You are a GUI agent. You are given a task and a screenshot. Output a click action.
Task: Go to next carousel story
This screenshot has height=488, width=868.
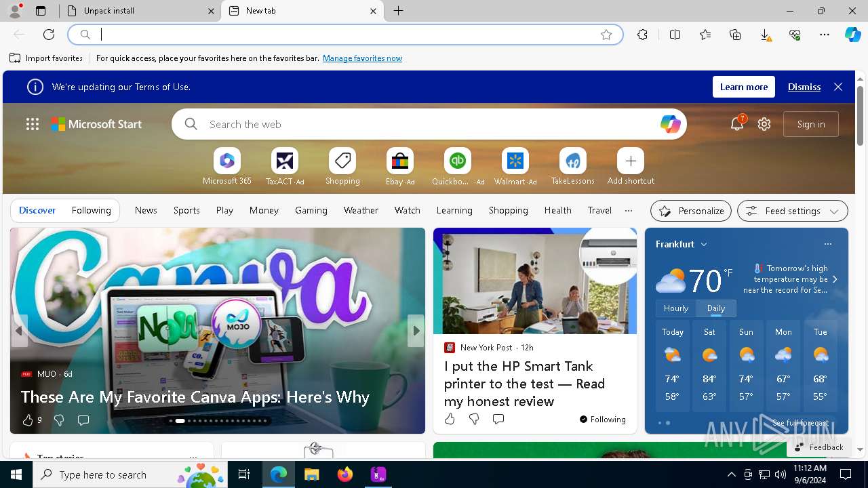(416, 331)
